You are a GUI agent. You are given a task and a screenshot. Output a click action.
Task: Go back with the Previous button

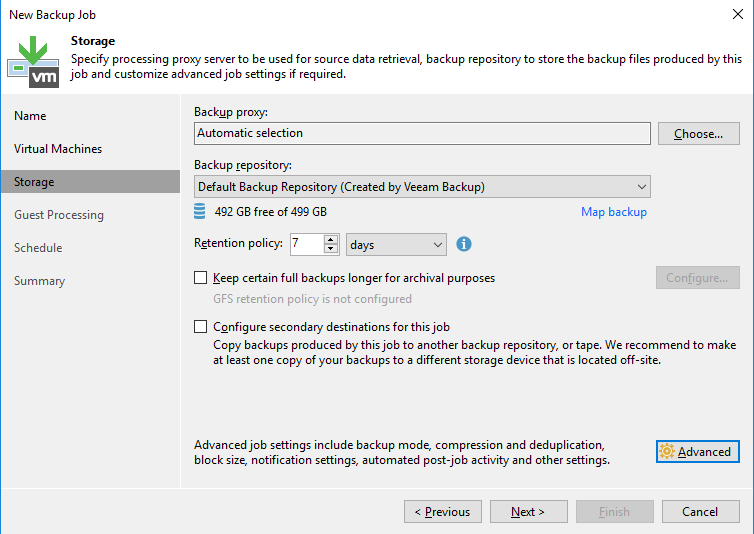[442, 511]
